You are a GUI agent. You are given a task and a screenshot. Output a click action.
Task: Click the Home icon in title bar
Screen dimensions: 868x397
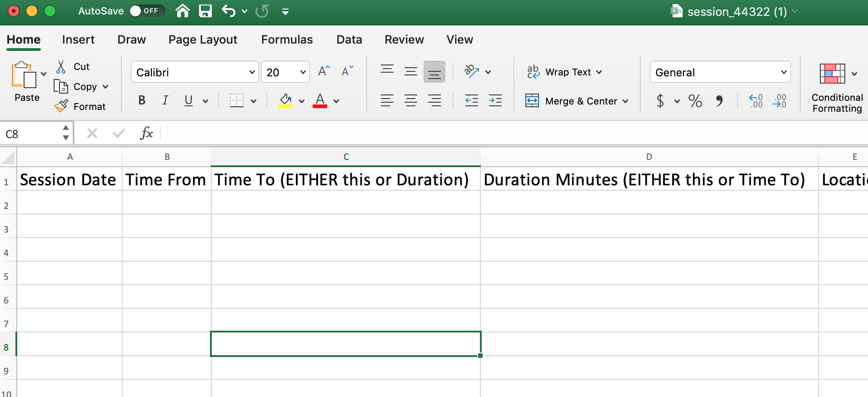[x=183, y=11]
